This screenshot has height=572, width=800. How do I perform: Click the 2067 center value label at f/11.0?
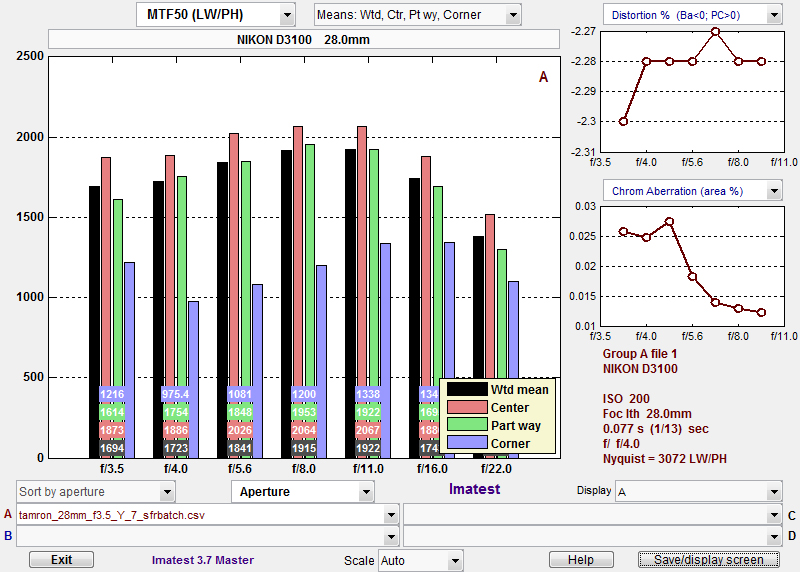click(368, 430)
